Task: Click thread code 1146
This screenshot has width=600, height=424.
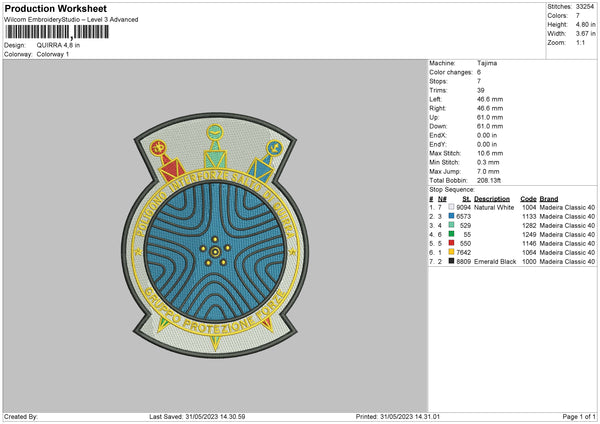Action: [x=529, y=243]
